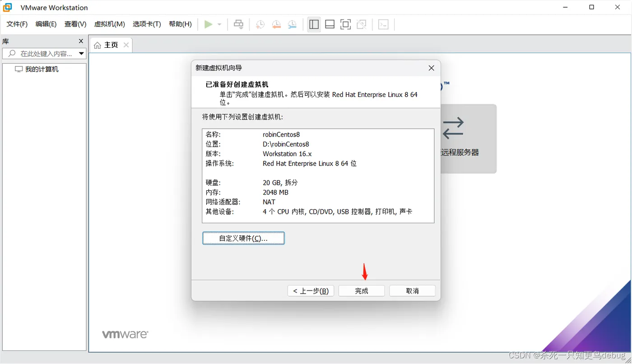The image size is (632, 364).
Task: Open the 虚拟机(M) menu
Action: pyautogui.click(x=109, y=24)
